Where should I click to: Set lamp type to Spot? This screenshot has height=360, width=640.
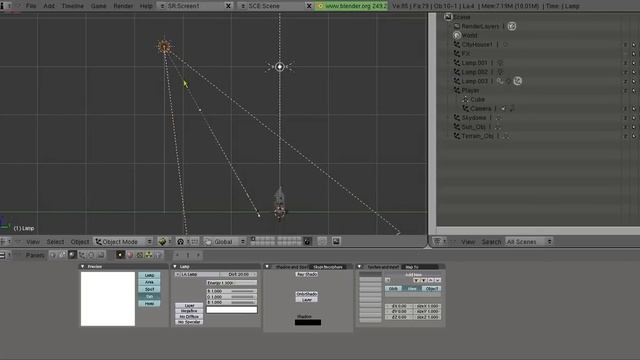coord(149,289)
